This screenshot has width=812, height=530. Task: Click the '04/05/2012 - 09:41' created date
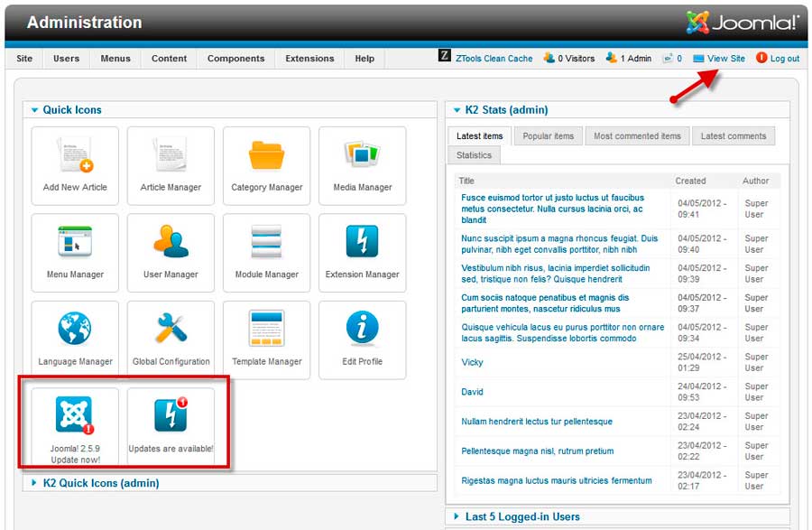pos(702,209)
